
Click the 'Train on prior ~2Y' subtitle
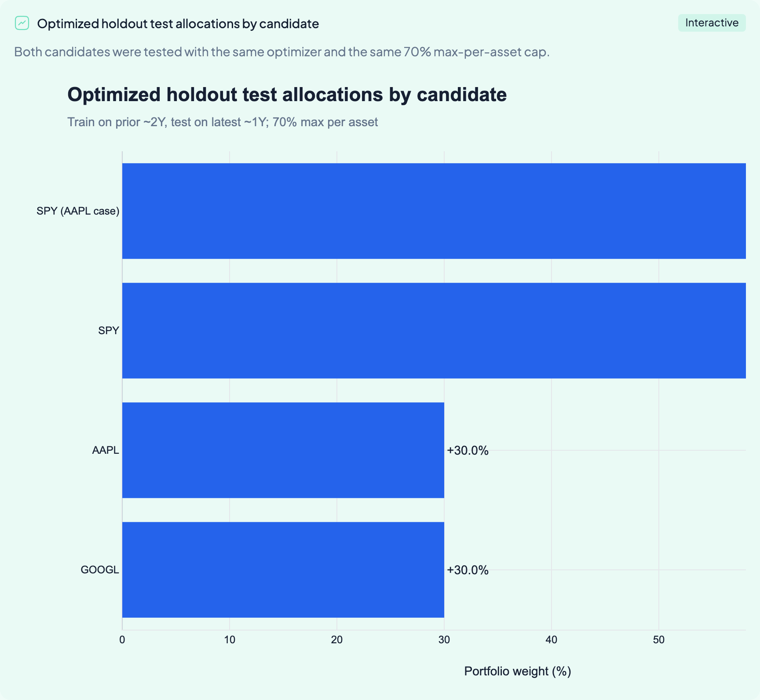(223, 122)
